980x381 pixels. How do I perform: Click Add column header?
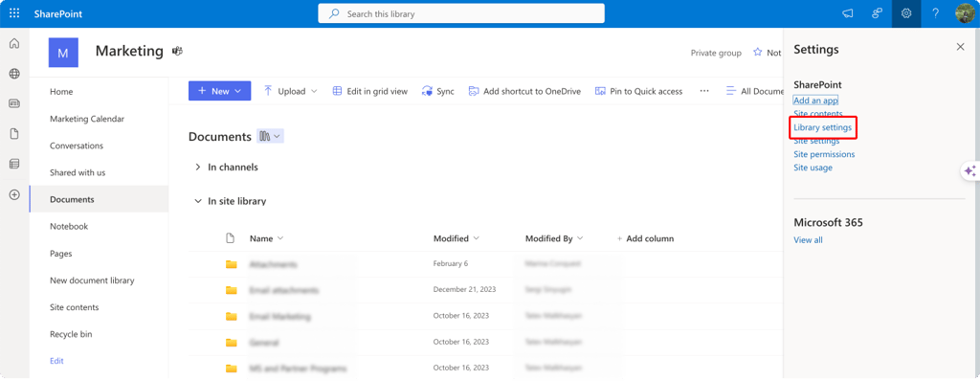coord(645,238)
